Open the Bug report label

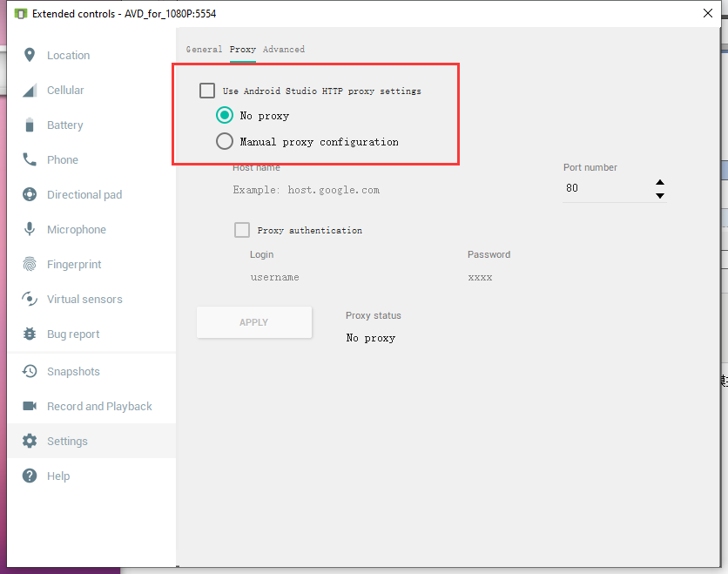point(73,334)
